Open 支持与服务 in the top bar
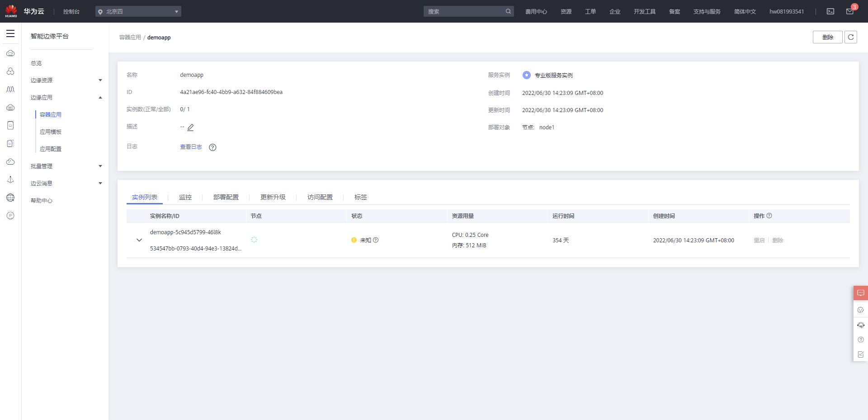This screenshot has height=420, width=868. click(707, 12)
